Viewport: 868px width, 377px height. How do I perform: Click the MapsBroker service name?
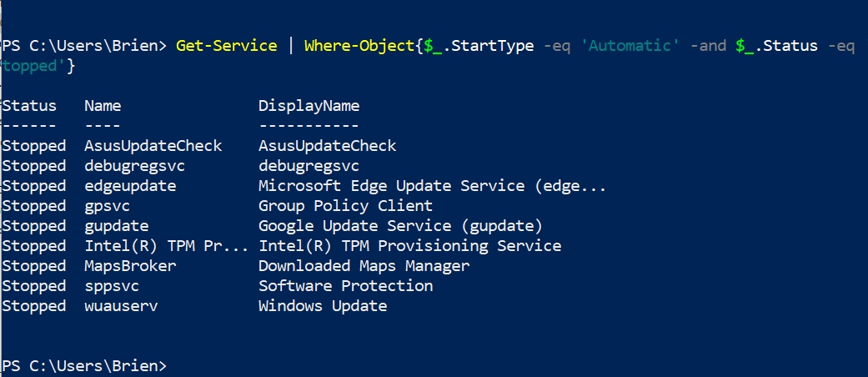click(x=130, y=266)
